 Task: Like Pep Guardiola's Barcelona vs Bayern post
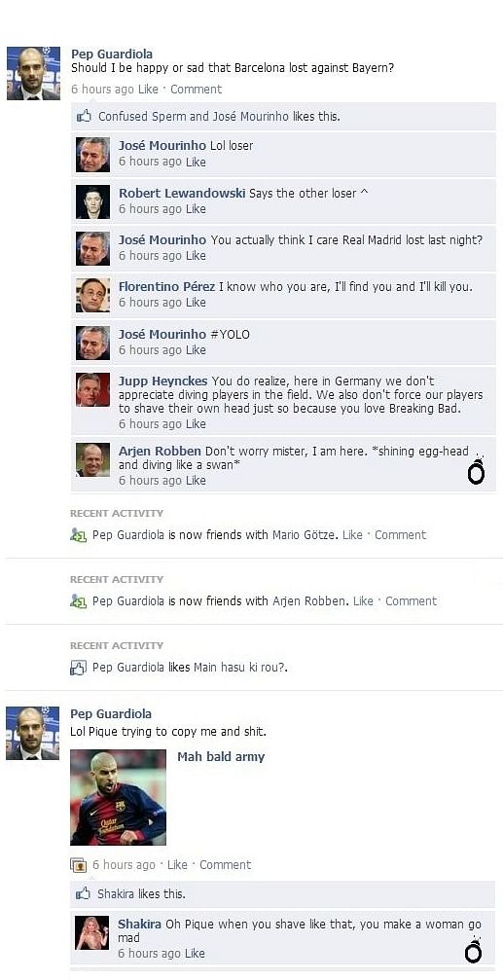pyautogui.click(x=148, y=90)
